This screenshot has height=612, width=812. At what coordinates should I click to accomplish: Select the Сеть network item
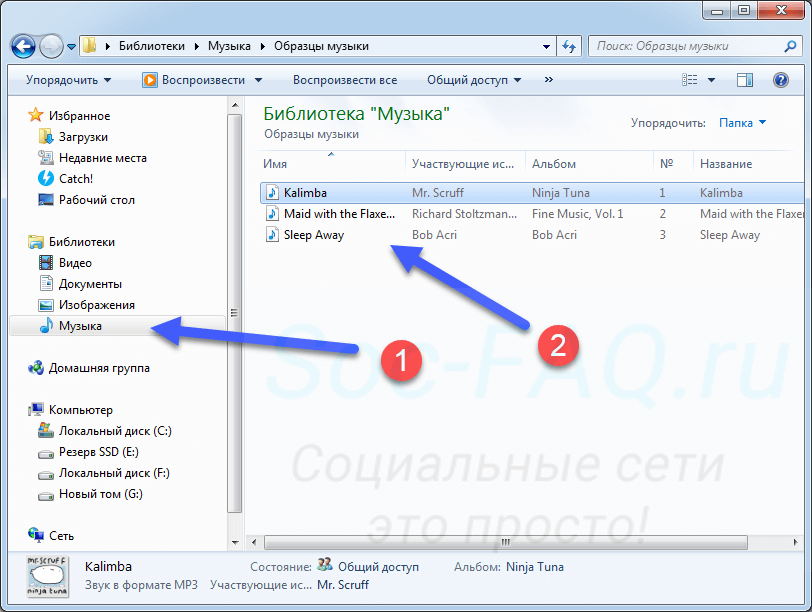tap(61, 536)
